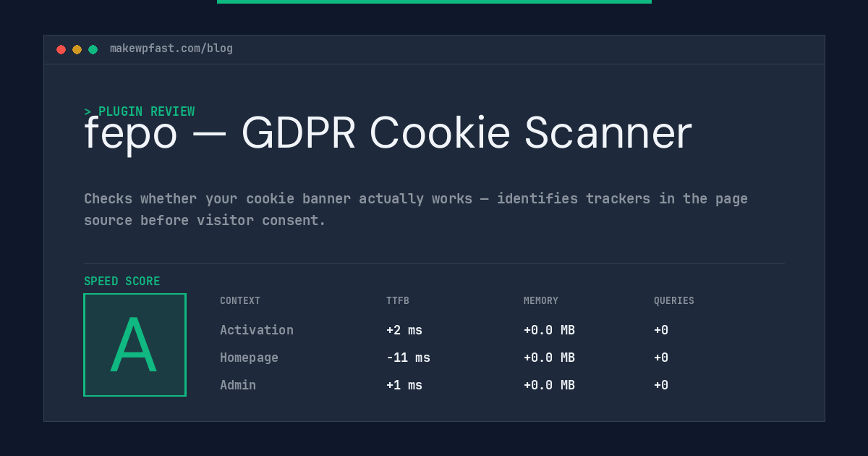This screenshot has height=456, width=868.
Task: Select the Admin row label
Action: 238,385
